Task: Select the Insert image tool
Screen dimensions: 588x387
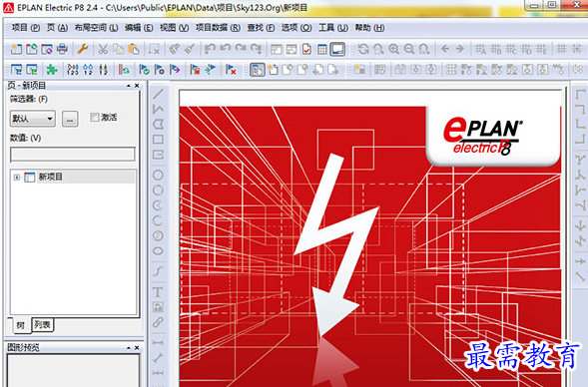Action: point(158,307)
